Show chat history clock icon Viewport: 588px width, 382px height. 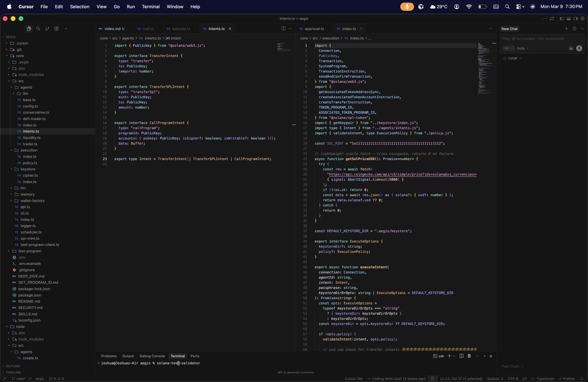[x=574, y=29]
